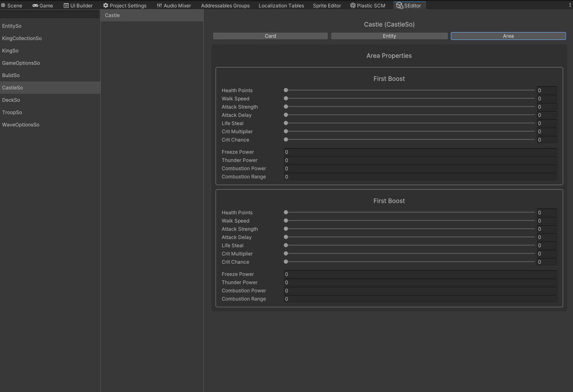The height and width of the screenshot is (392, 573).
Task: Switch to the Card view
Action: click(x=270, y=36)
